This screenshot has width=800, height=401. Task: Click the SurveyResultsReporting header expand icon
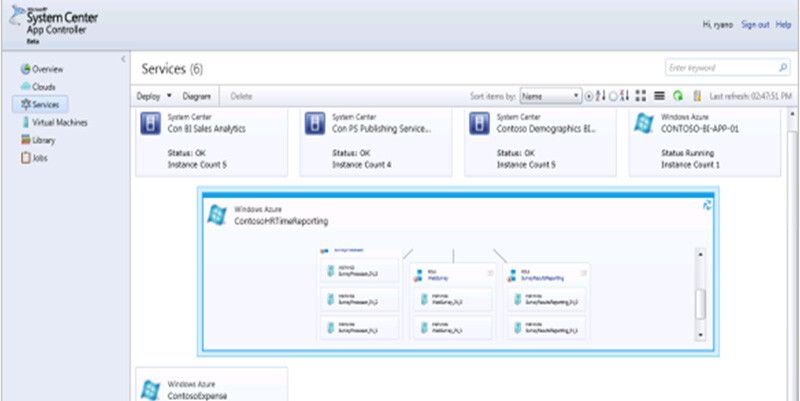(584, 273)
